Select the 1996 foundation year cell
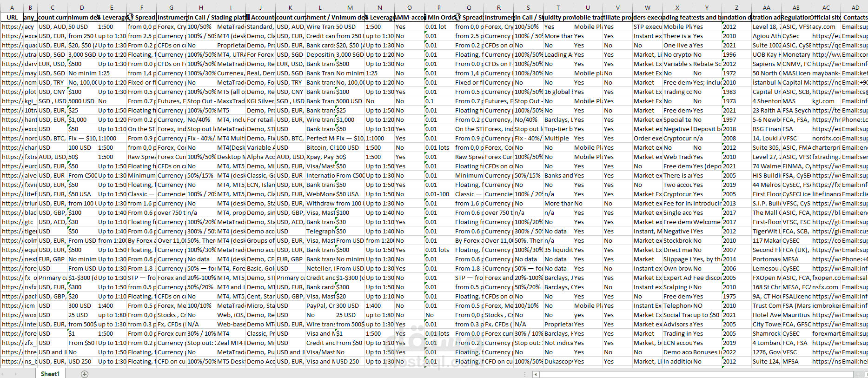 pyautogui.click(x=736, y=54)
